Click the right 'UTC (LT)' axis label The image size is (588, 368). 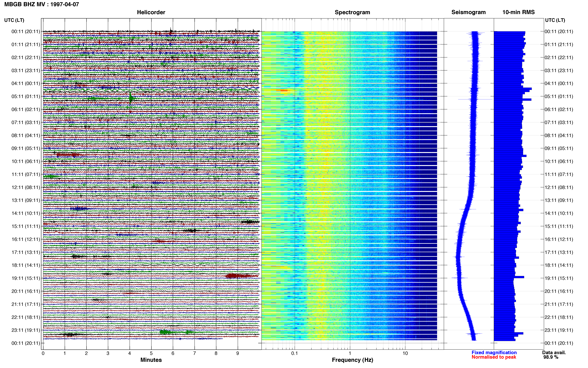(x=555, y=20)
